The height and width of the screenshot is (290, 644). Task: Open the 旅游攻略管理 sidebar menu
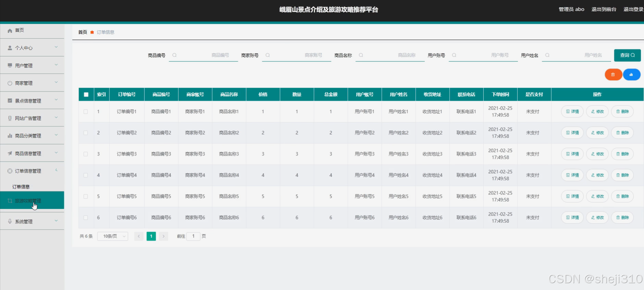point(32,201)
